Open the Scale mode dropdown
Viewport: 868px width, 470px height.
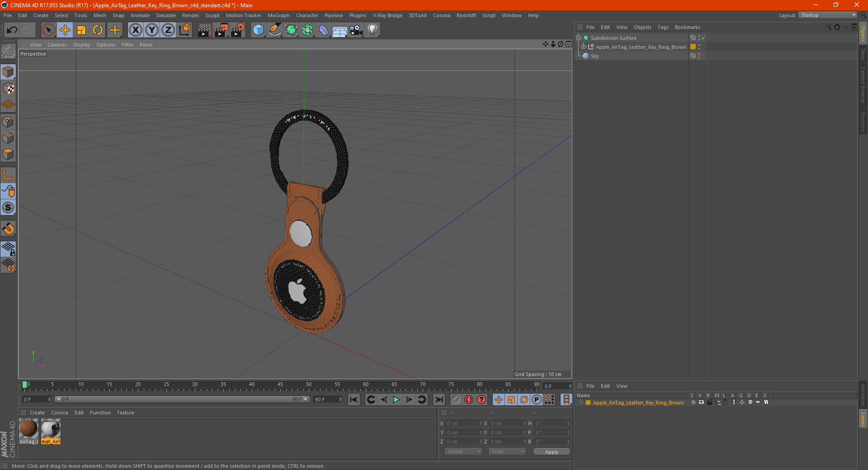pos(507,451)
